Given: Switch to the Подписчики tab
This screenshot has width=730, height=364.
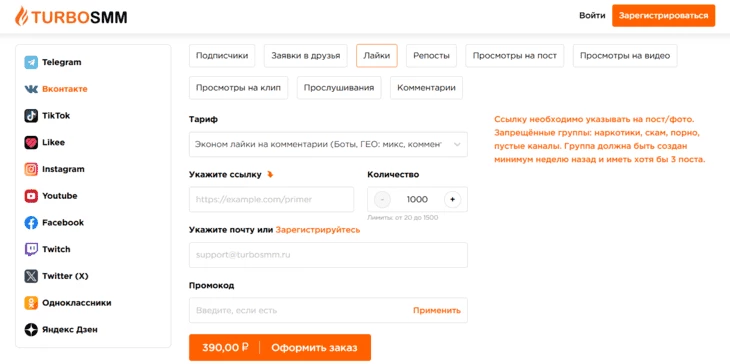Looking at the screenshot, I should (222, 56).
